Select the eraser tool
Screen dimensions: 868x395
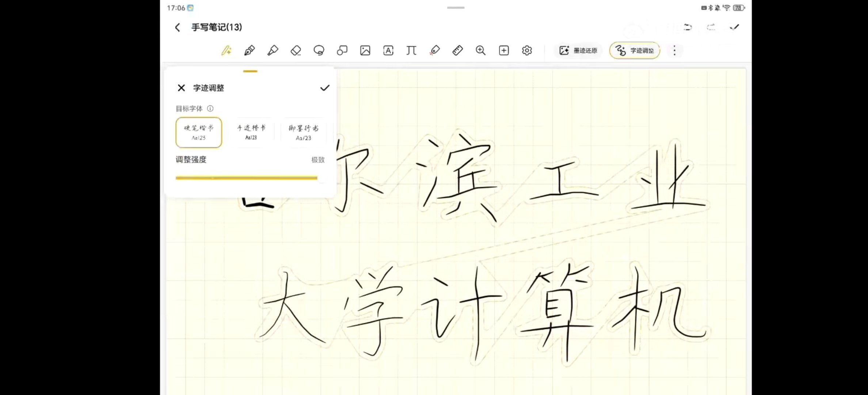pyautogui.click(x=296, y=50)
